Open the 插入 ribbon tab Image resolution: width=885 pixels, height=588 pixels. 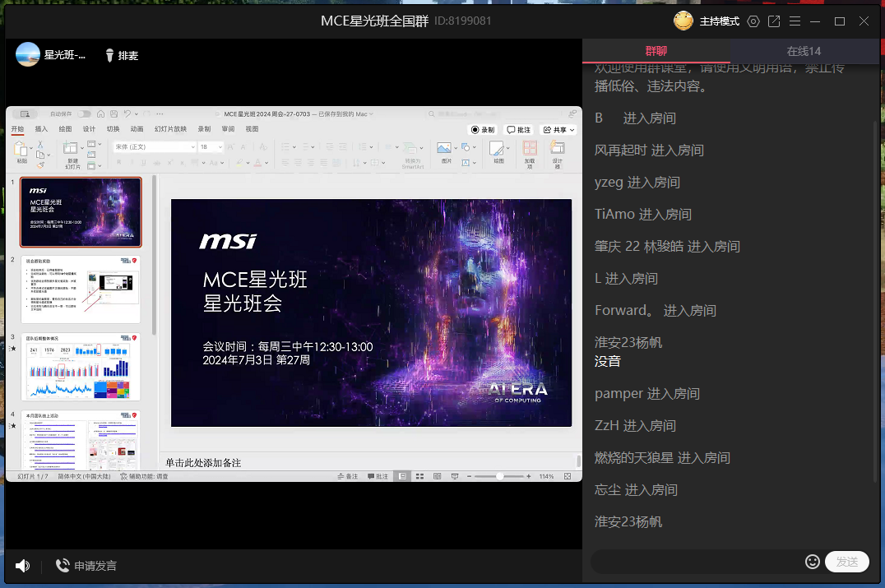(x=41, y=129)
